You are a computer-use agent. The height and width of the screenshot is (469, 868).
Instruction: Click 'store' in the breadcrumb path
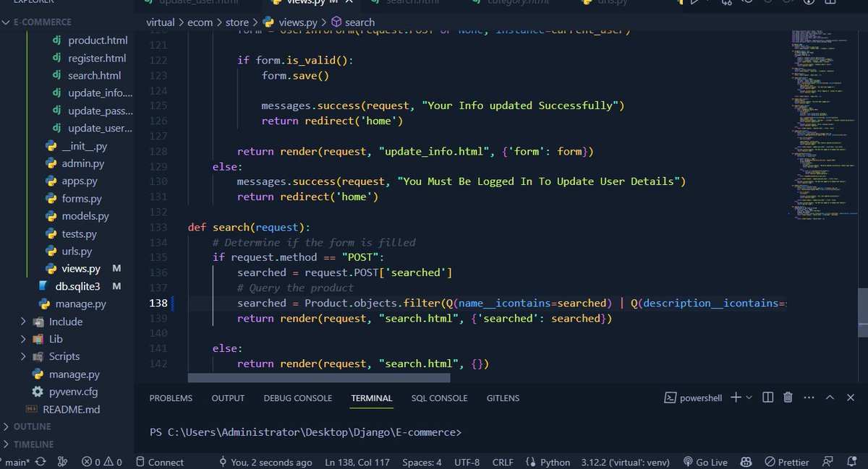click(237, 22)
